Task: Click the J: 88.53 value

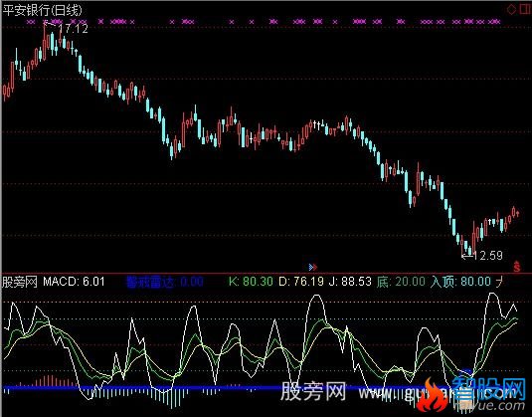Action: click(350, 282)
